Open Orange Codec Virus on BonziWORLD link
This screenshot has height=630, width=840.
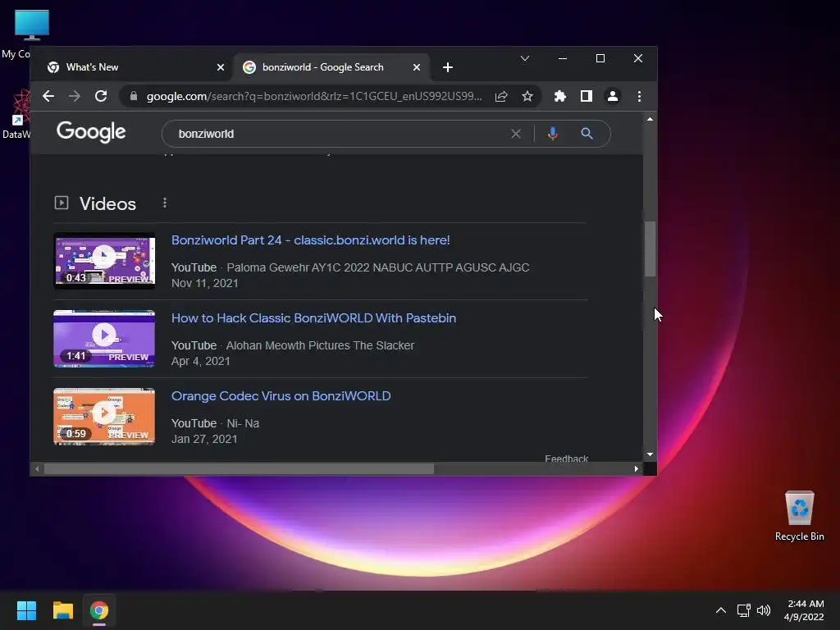pyautogui.click(x=281, y=396)
